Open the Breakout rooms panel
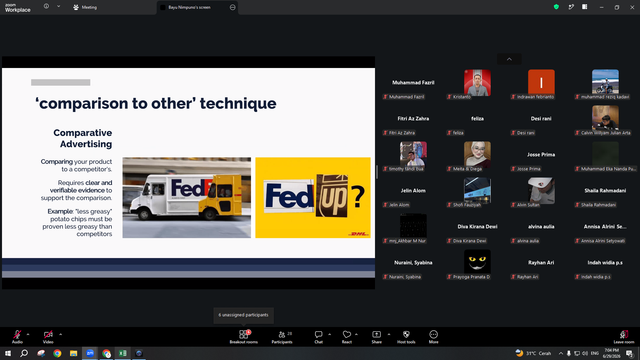The image size is (640, 360). 244,337
